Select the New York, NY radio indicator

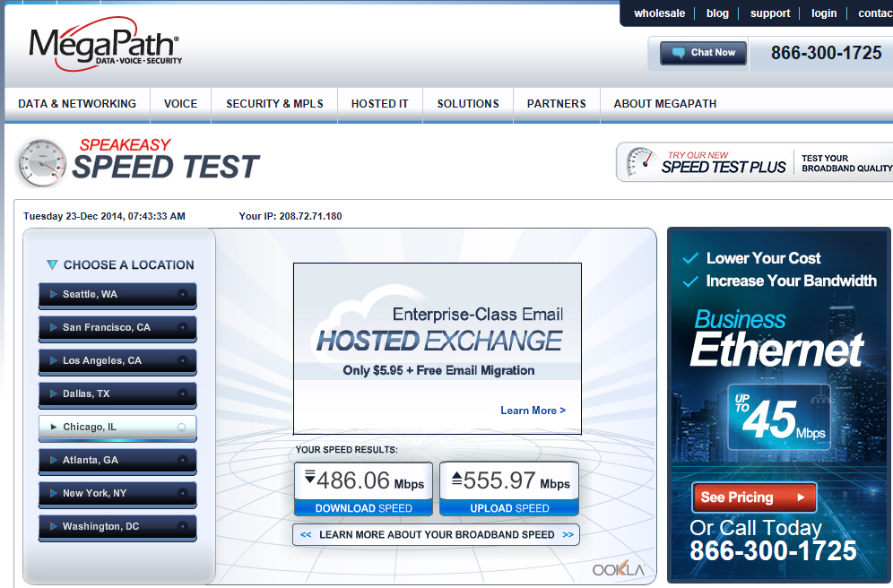click(182, 493)
